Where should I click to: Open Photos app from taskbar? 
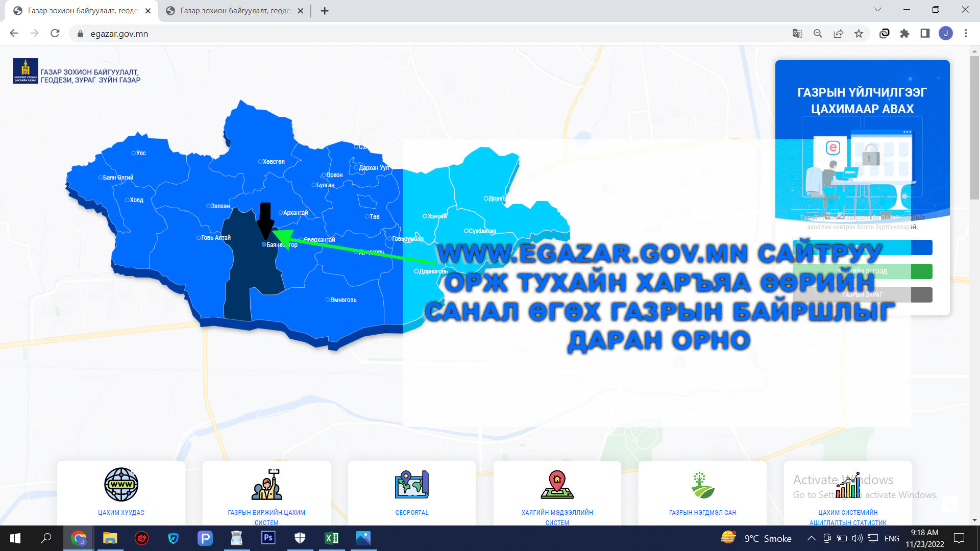pos(363,538)
